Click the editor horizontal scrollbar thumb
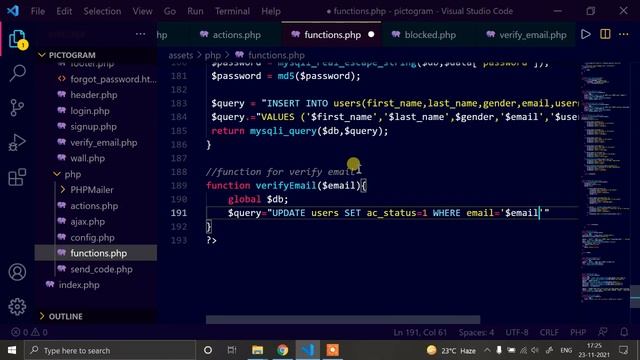 [343, 320]
